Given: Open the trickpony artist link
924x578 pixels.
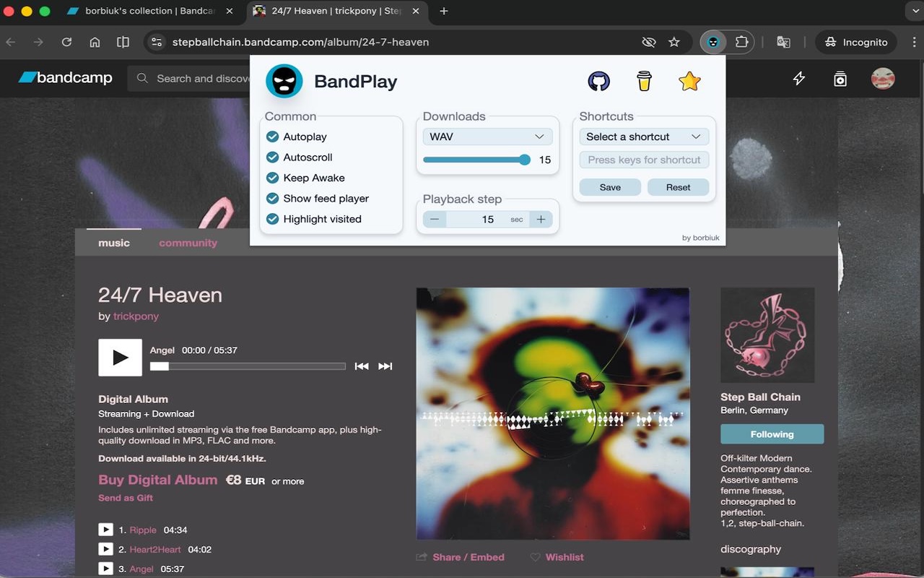Looking at the screenshot, I should [x=136, y=316].
